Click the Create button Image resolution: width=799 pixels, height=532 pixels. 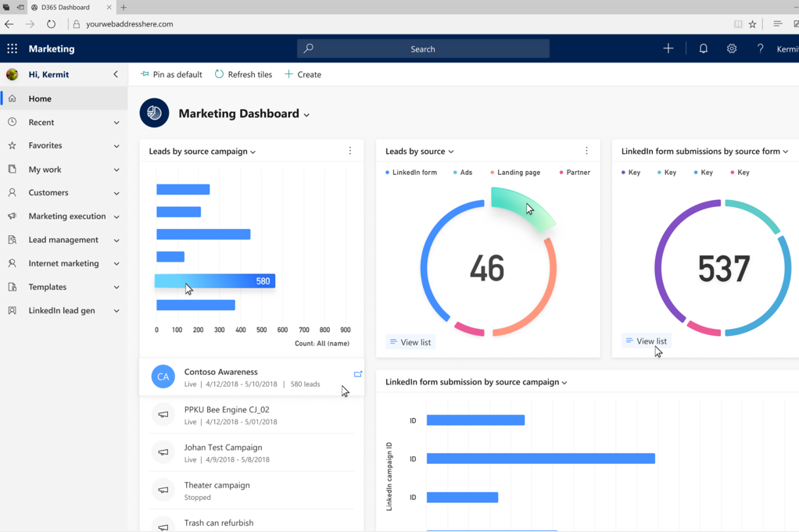[x=303, y=74]
